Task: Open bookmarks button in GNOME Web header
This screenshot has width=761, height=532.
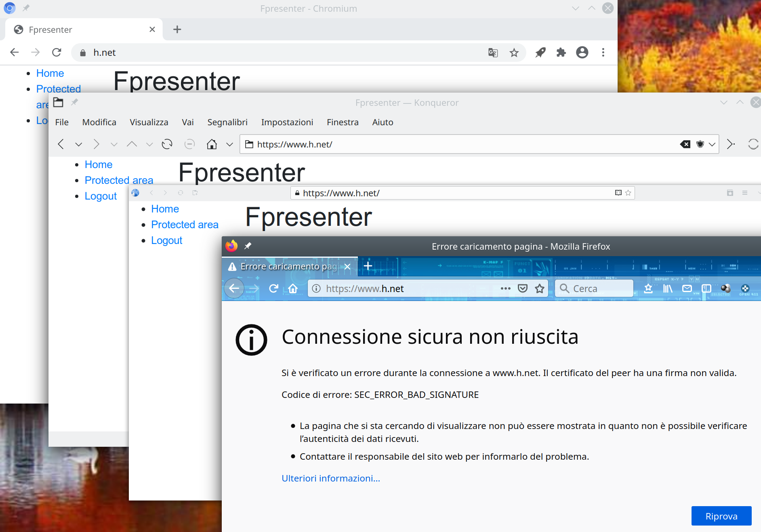Action: tap(730, 193)
